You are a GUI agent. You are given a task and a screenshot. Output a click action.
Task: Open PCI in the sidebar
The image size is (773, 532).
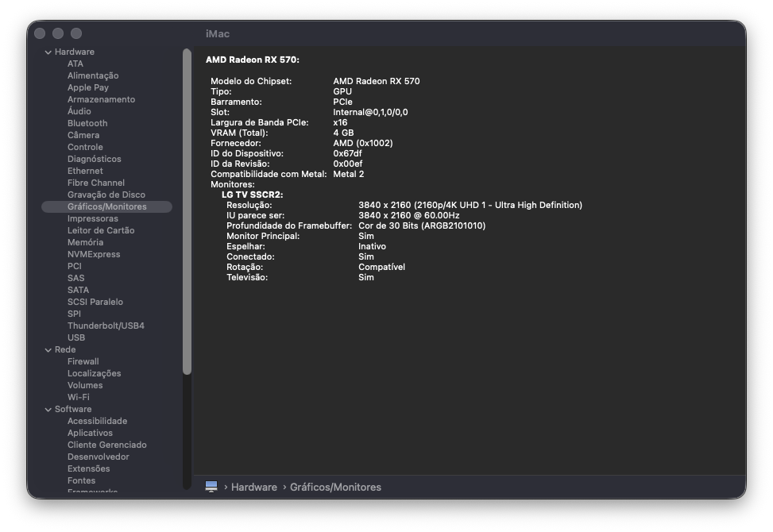click(75, 266)
